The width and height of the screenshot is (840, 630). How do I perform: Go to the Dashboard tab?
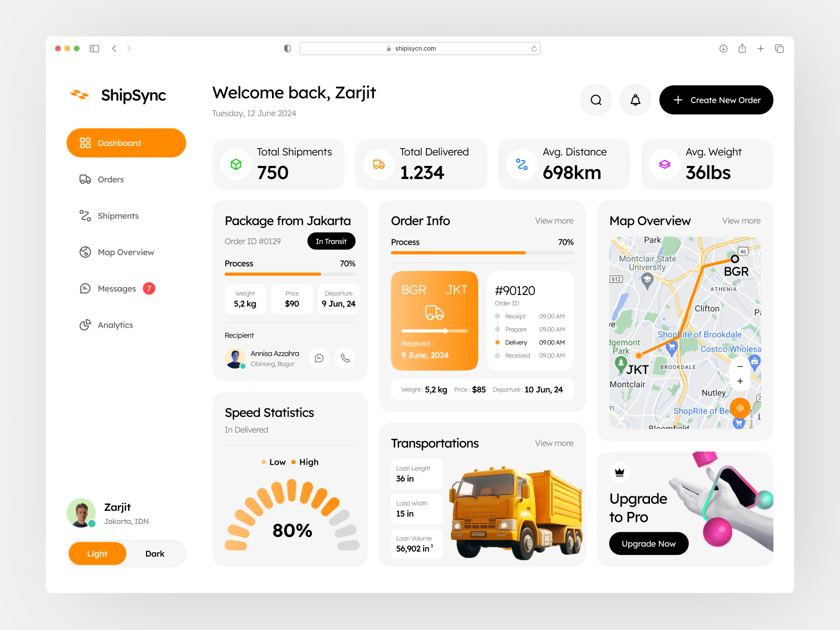[126, 142]
